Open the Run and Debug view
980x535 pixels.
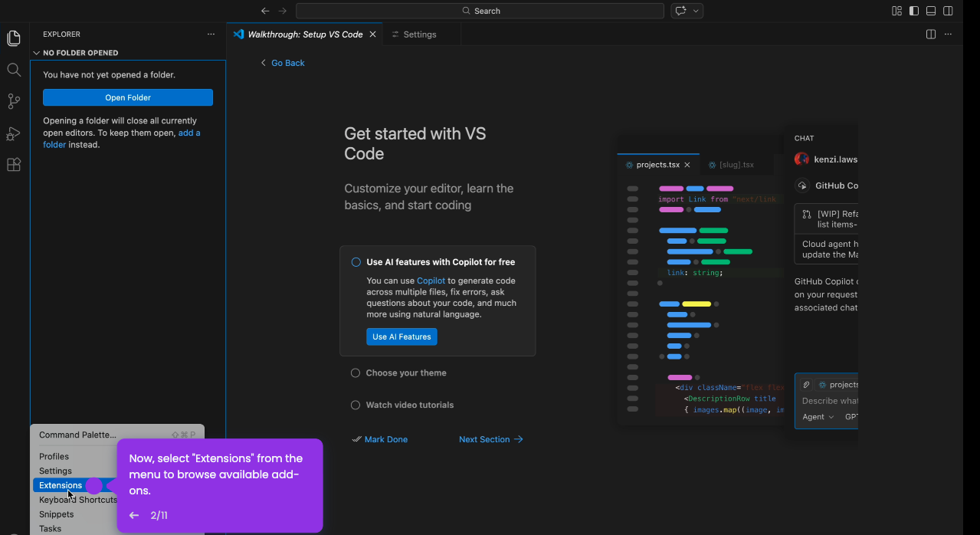[14, 133]
